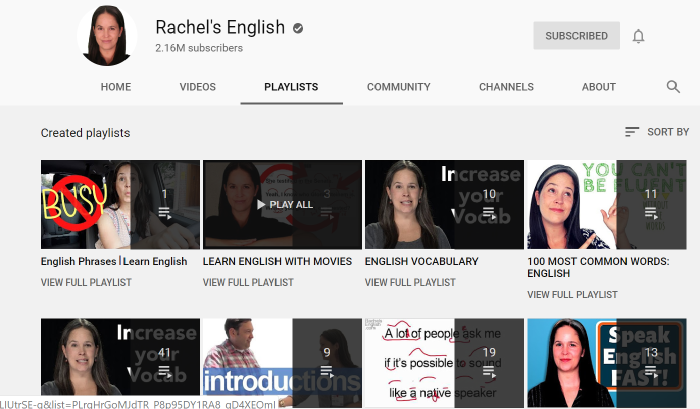Image resolution: width=700 pixels, height=409 pixels.
Task: Open the Learn English With Movies thumbnail
Action: [x=282, y=204]
